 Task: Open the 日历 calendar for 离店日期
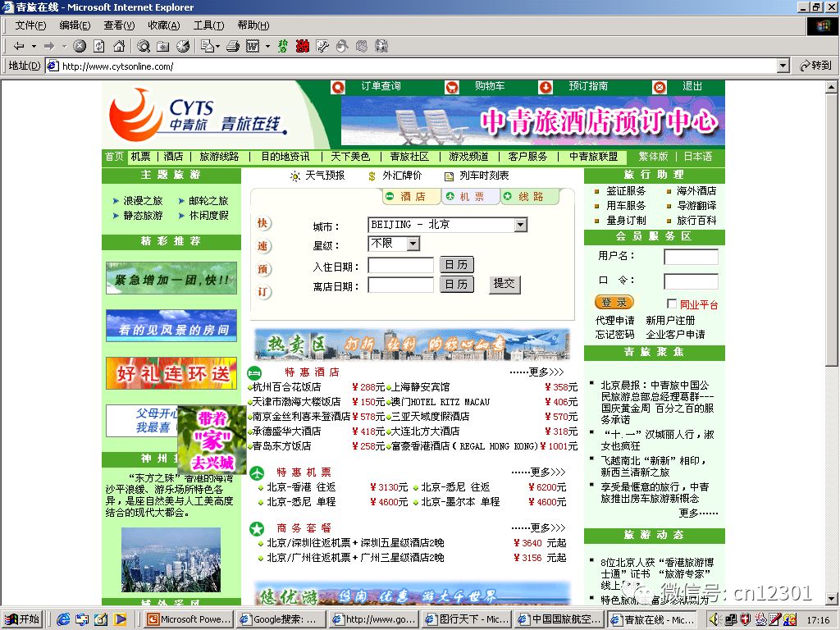click(456, 284)
